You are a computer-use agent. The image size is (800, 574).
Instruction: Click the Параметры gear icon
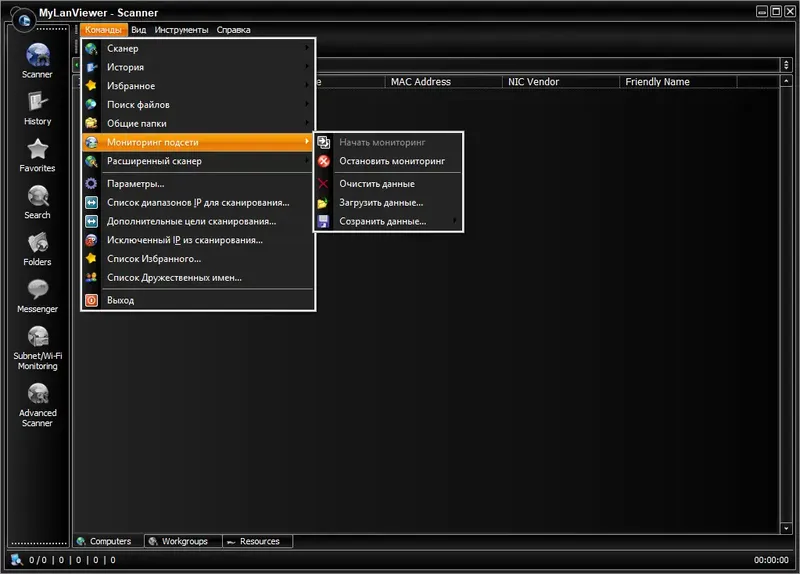tap(91, 184)
